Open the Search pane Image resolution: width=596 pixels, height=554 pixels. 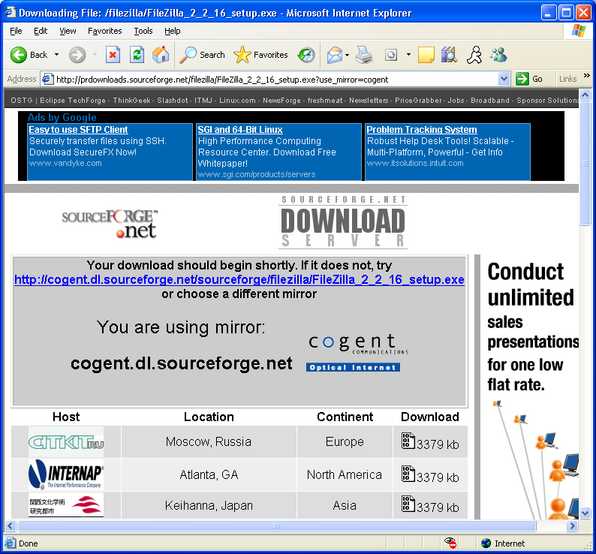202,55
